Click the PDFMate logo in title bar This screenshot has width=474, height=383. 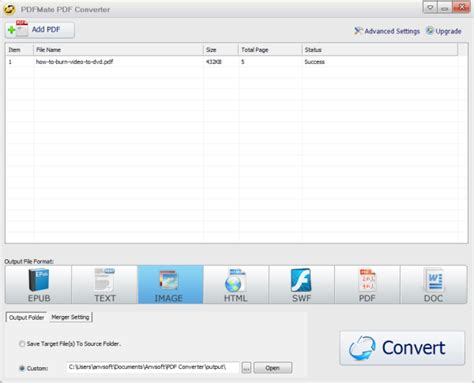(9, 9)
